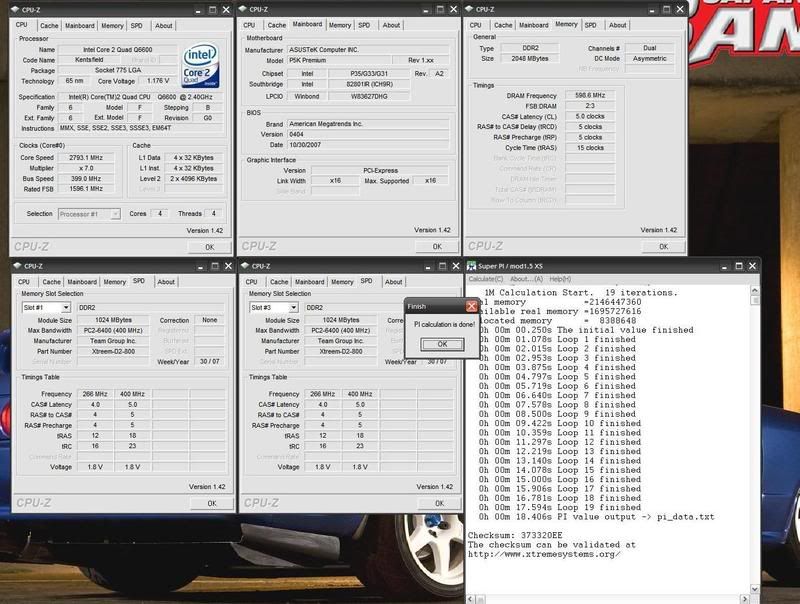The image size is (800, 604).
Task: Open the Calculate(C) menu in Super PI
Action: [x=489, y=279]
